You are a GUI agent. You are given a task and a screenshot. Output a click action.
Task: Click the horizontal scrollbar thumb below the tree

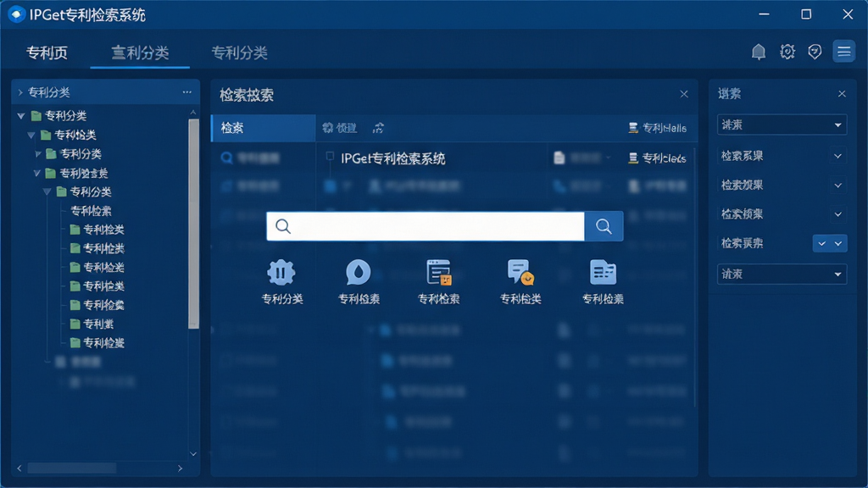pyautogui.click(x=72, y=468)
